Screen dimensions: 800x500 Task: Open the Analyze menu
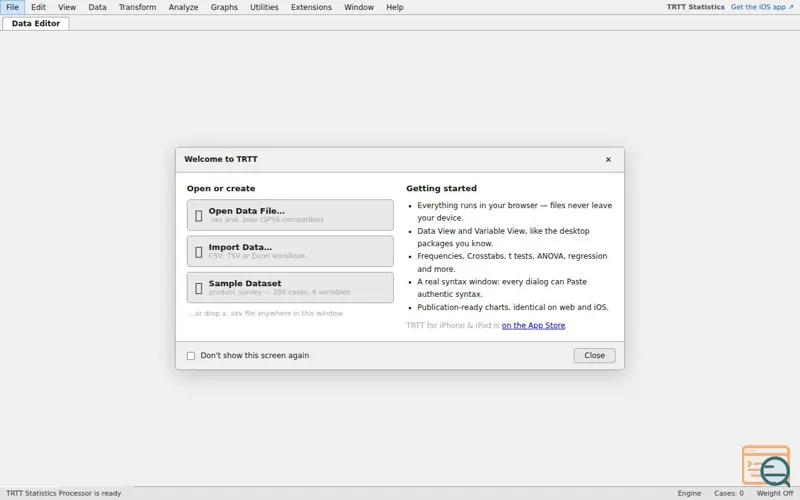coord(183,7)
